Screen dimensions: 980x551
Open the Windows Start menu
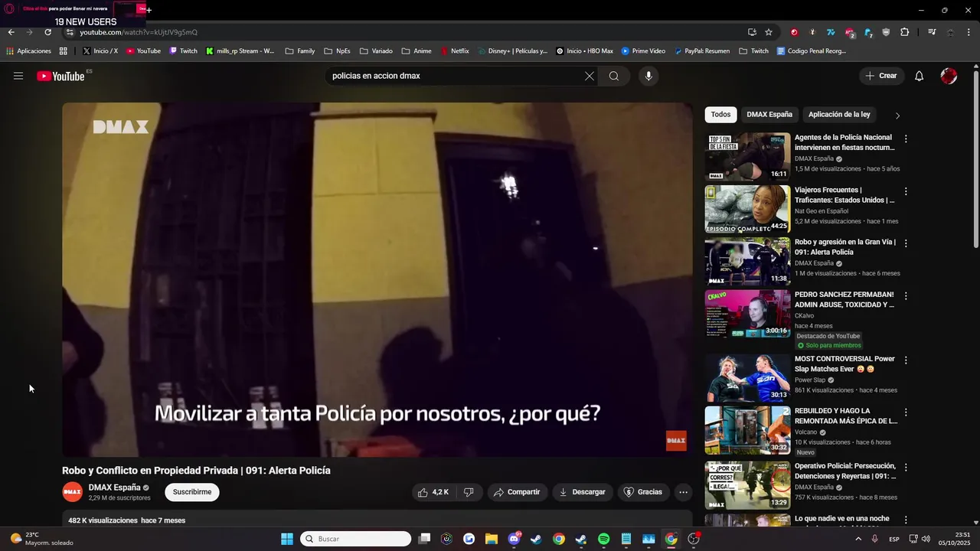tap(287, 539)
